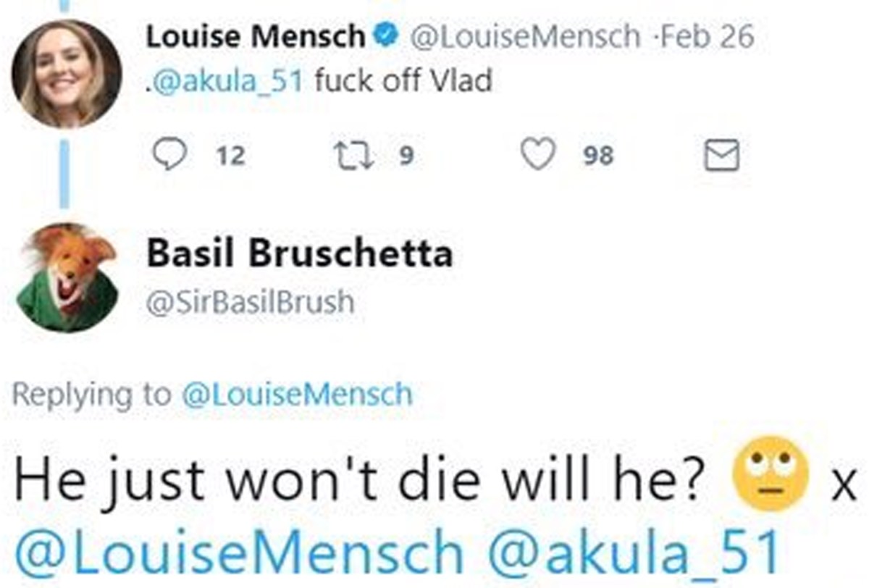This screenshot has height=588, width=869.
Task: Open direct message via envelope icon
Action: (721, 155)
